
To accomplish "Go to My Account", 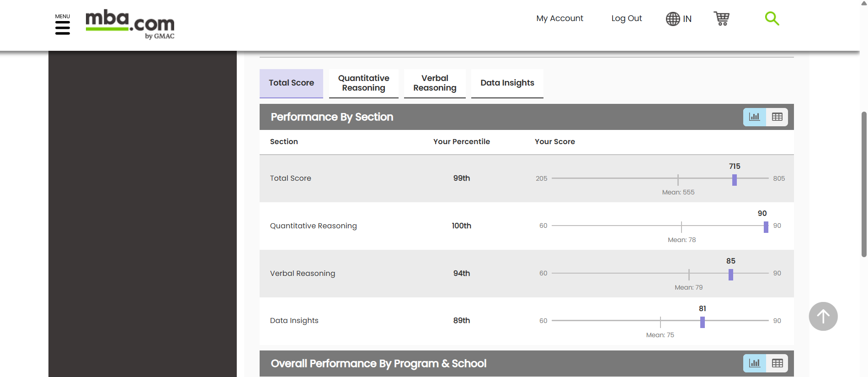I will coord(559,18).
